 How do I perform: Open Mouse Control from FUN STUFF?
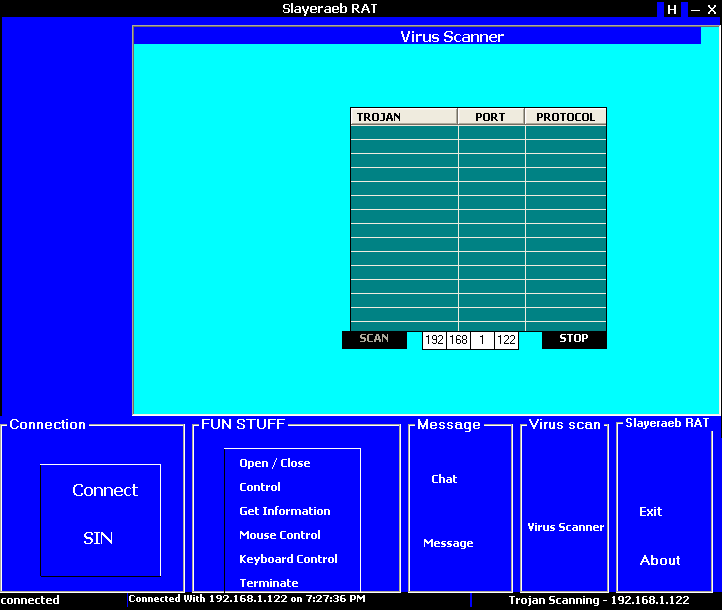(280, 535)
